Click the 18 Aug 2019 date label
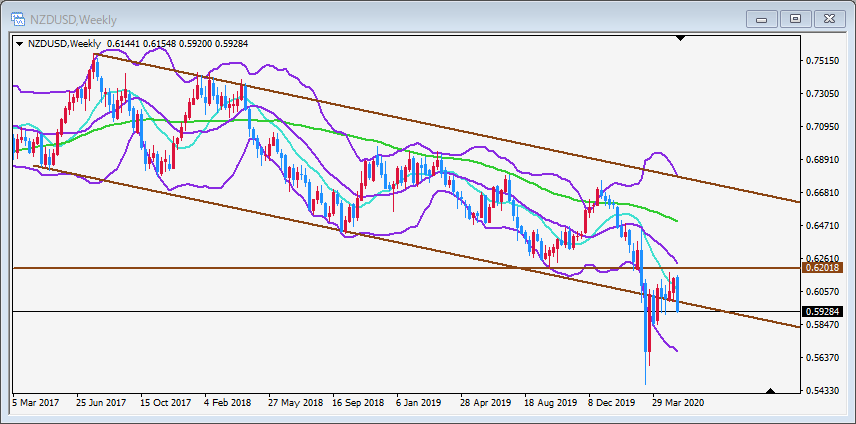The image size is (856, 424). pos(551,403)
